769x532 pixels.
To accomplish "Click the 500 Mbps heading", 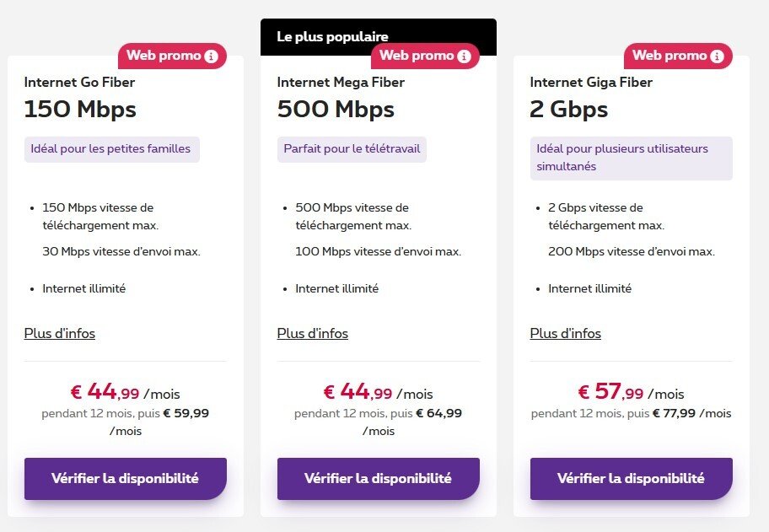I will pos(336,110).
